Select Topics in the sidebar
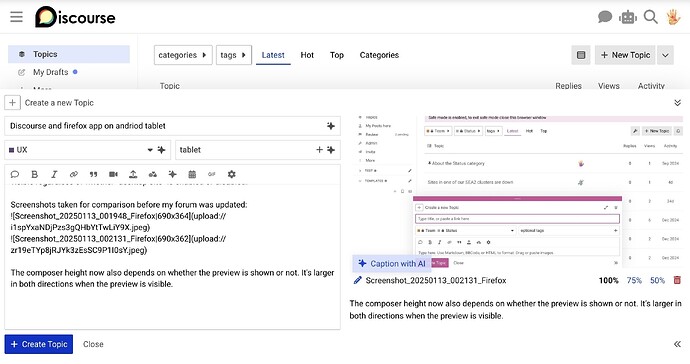The image size is (690, 364). [x=69, y=54]
